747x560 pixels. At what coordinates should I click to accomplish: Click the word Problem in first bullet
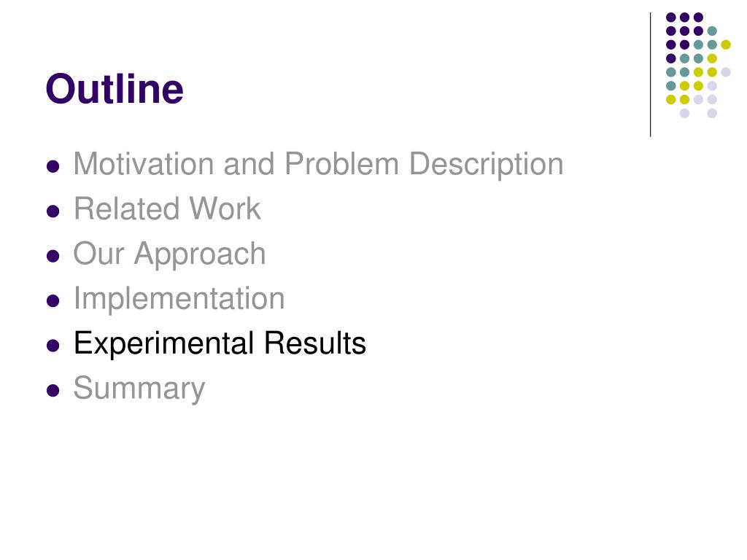pos(341,164)
